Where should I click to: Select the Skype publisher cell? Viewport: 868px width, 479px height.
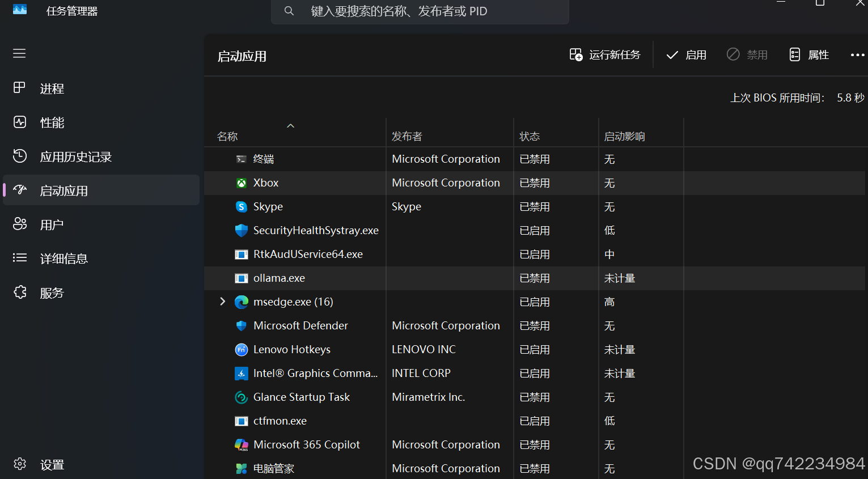(x=407, y=207)
